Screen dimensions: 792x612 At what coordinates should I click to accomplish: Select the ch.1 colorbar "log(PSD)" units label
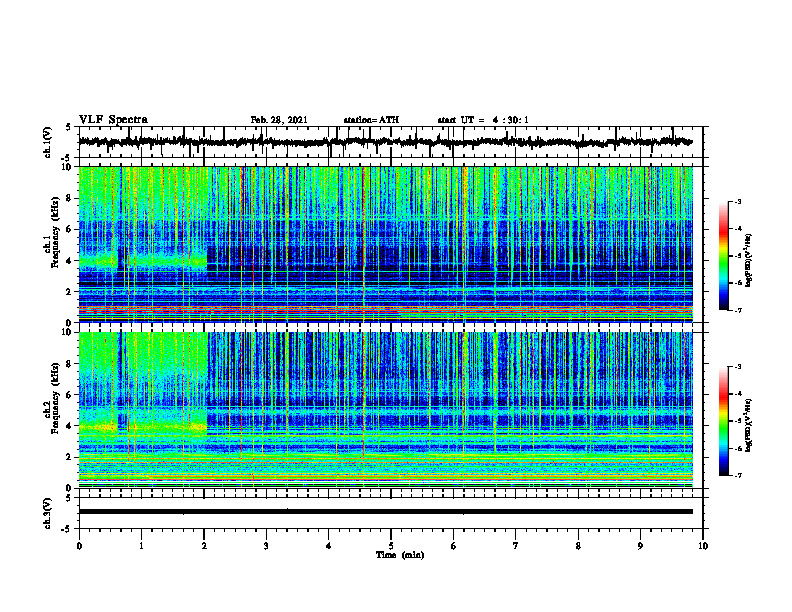pos(749,260)
